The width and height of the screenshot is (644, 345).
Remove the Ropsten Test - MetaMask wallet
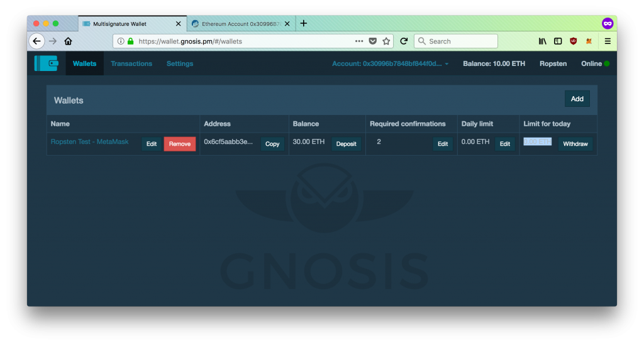pos(179,144)
